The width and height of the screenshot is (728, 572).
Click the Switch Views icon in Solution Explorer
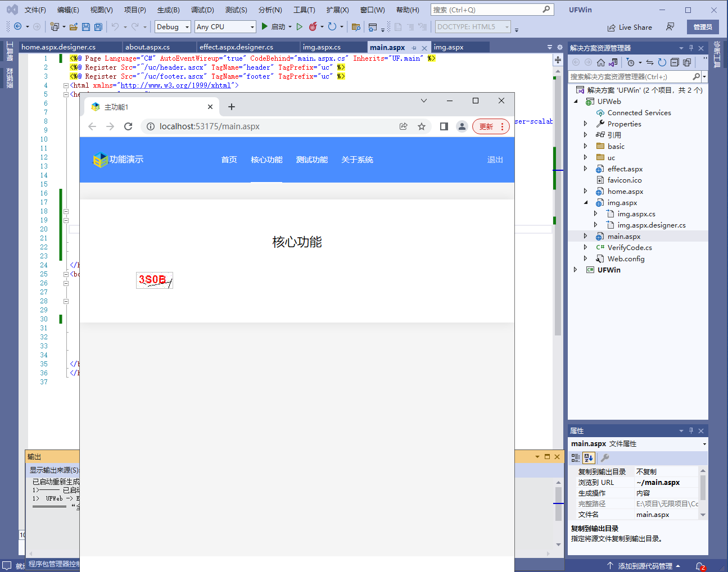(x=613, y=62)
